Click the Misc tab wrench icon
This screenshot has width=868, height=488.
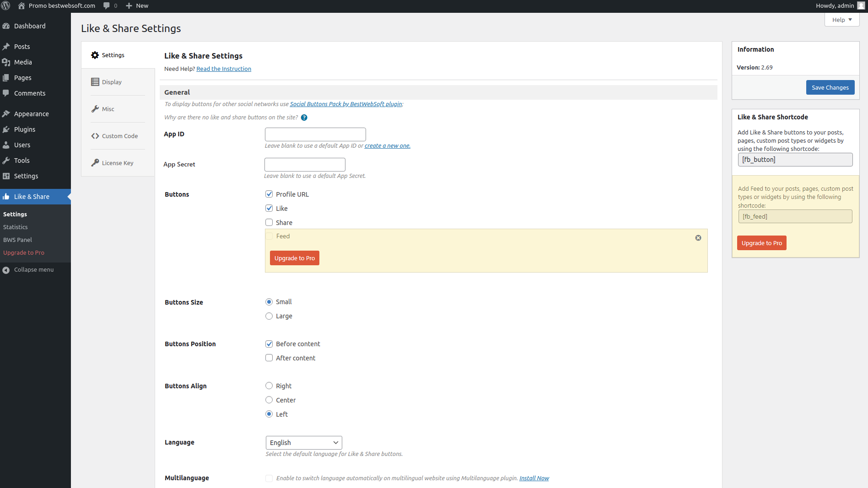click(x=95, y=109)
